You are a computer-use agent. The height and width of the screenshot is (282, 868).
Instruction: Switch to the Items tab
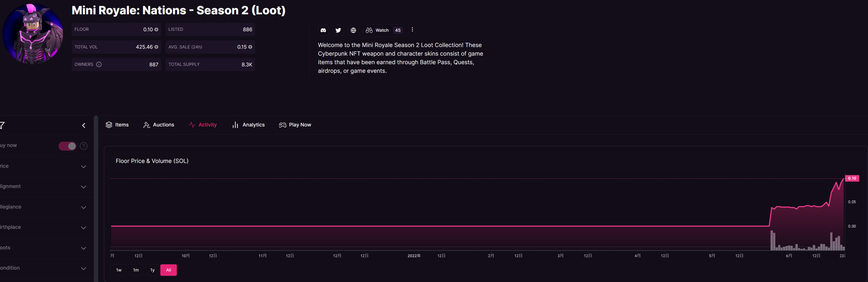117,125
